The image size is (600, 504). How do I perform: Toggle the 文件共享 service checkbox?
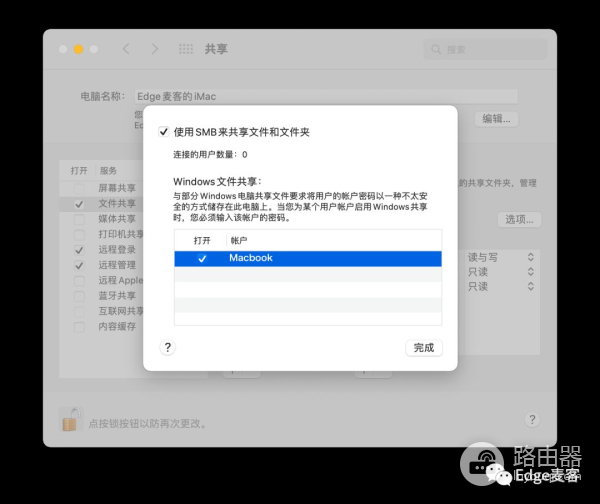pos(79,204)
